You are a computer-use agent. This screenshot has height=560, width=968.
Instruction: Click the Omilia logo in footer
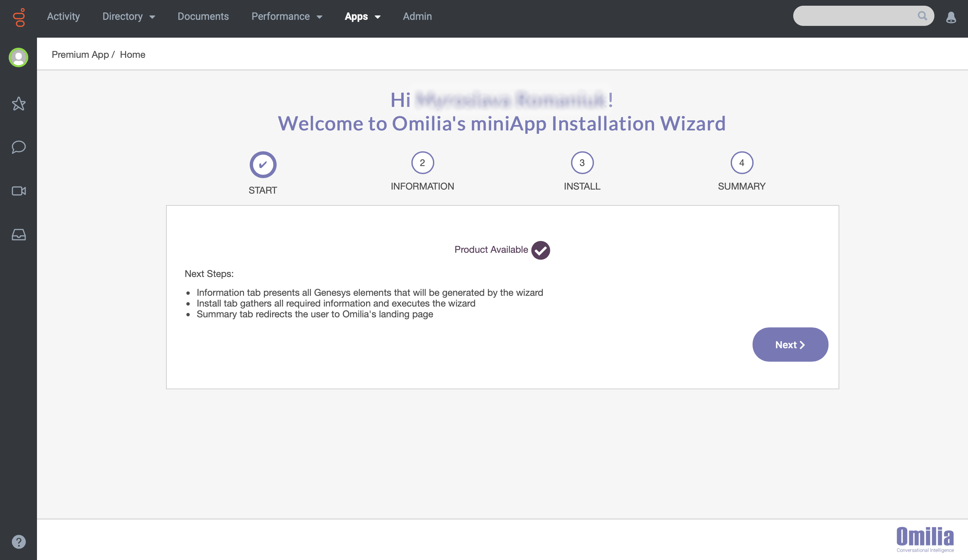[925, 539]
